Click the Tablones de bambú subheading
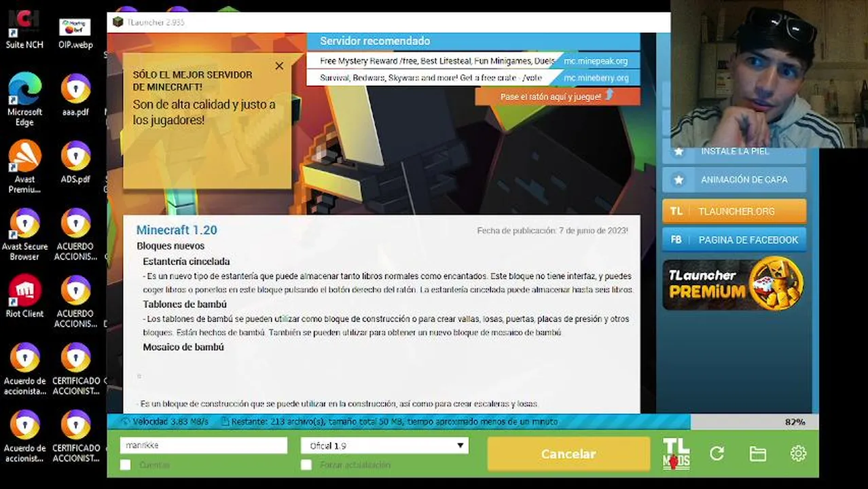The height and width of the screenshot is (489, 868). [x=185, y=304]
